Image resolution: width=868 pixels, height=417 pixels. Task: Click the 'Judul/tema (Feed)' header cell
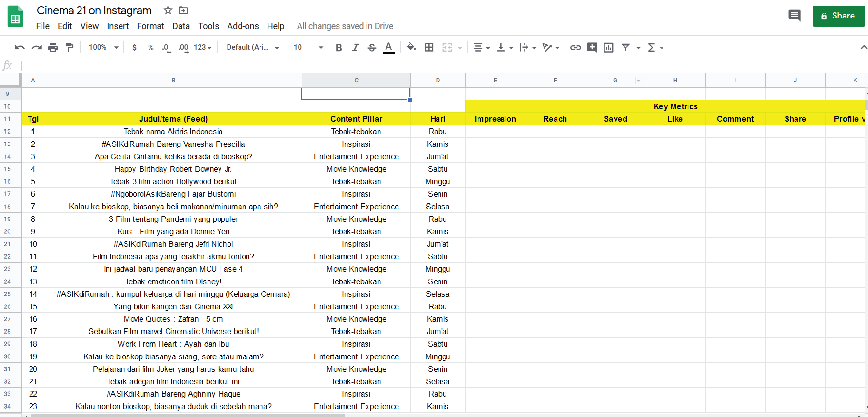pyautogui.click(x=173, y=119)
